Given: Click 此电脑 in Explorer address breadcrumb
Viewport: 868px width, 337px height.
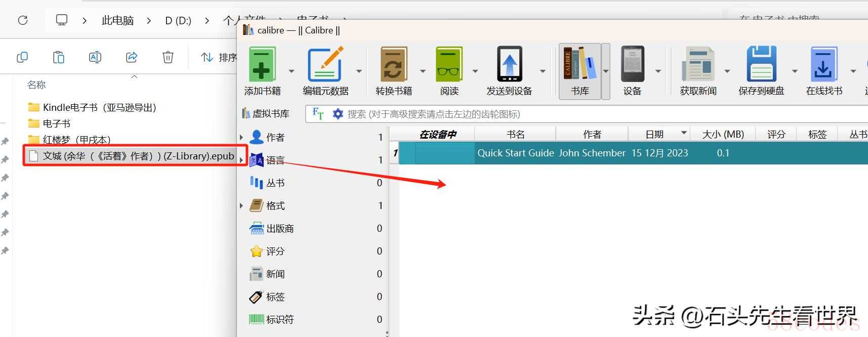Looking at the screenshot, I should coord(117,20).
